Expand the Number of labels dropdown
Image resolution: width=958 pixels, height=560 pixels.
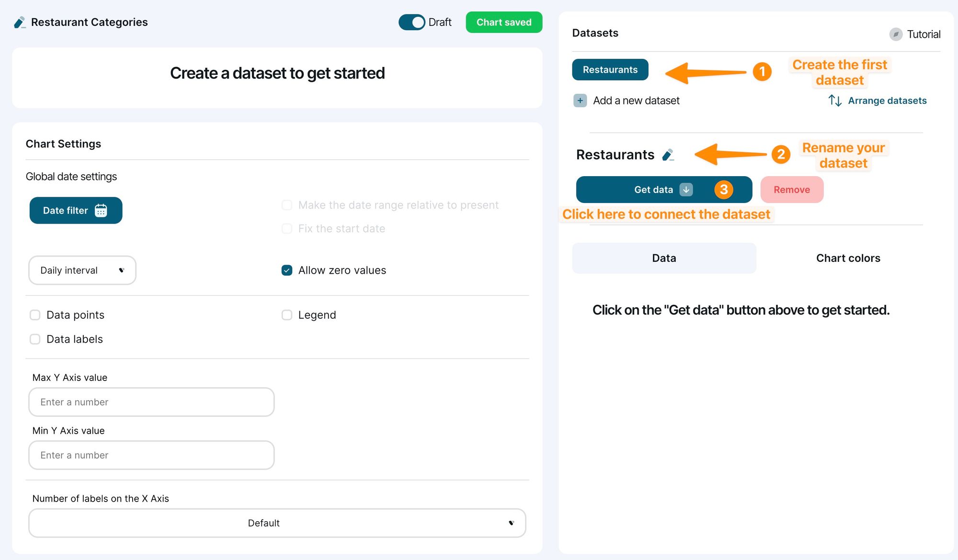coord(277,522)
